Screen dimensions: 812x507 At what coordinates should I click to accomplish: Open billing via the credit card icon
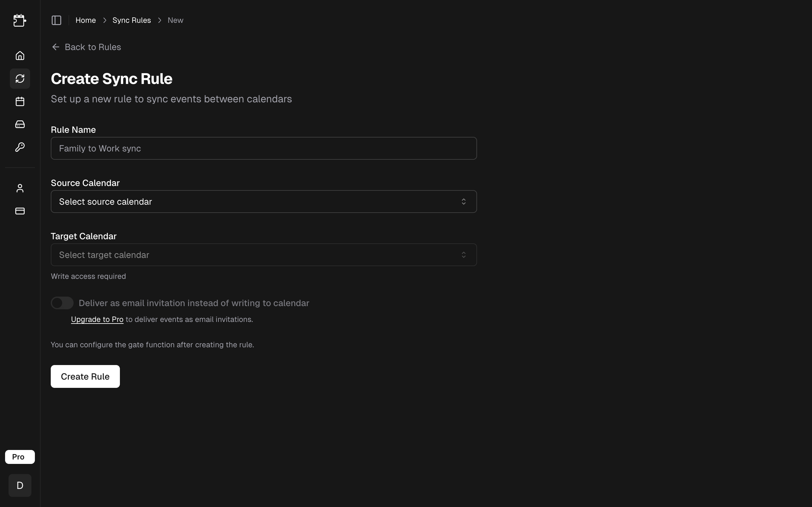tap(19, 211)
